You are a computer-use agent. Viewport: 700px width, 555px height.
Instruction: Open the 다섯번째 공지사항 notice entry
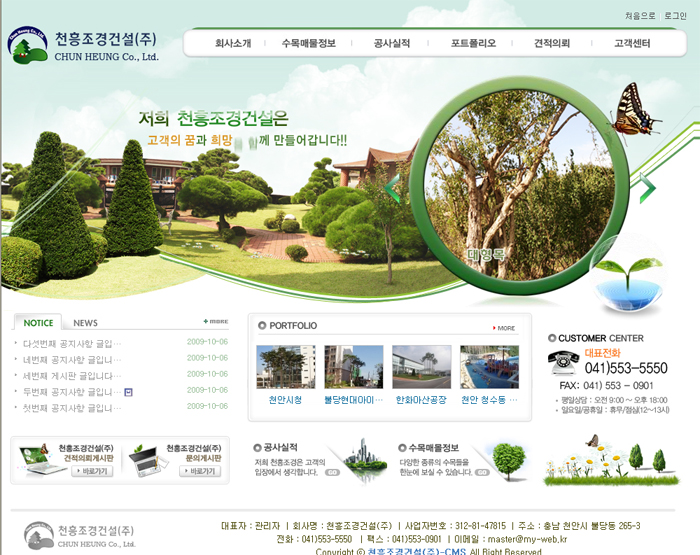tap(68, 343)
